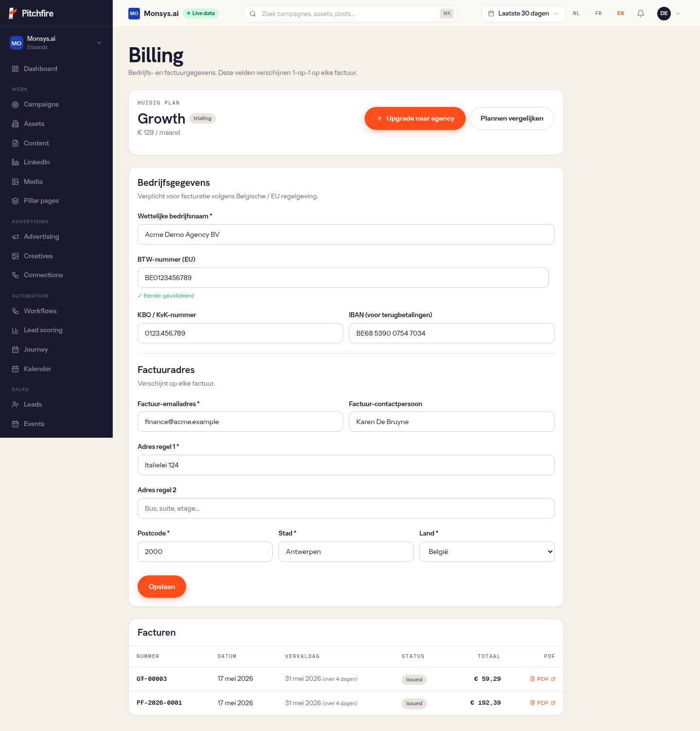Click the Eerder gevalideerd validation text
Viewport: 700px width, 731px height.
[166, 296]
